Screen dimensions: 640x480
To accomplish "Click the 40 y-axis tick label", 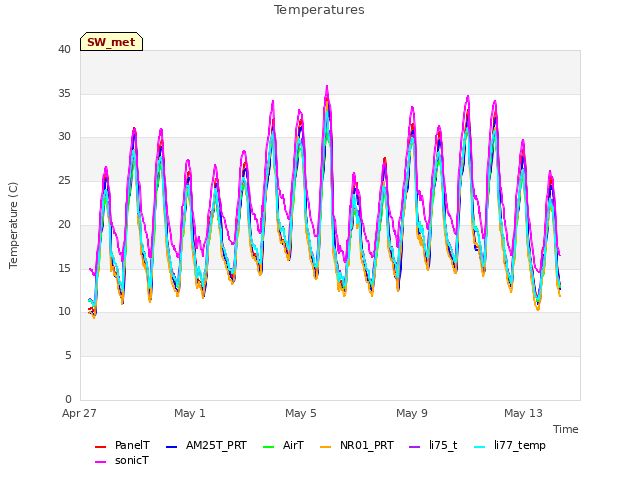I will point(64,49).
